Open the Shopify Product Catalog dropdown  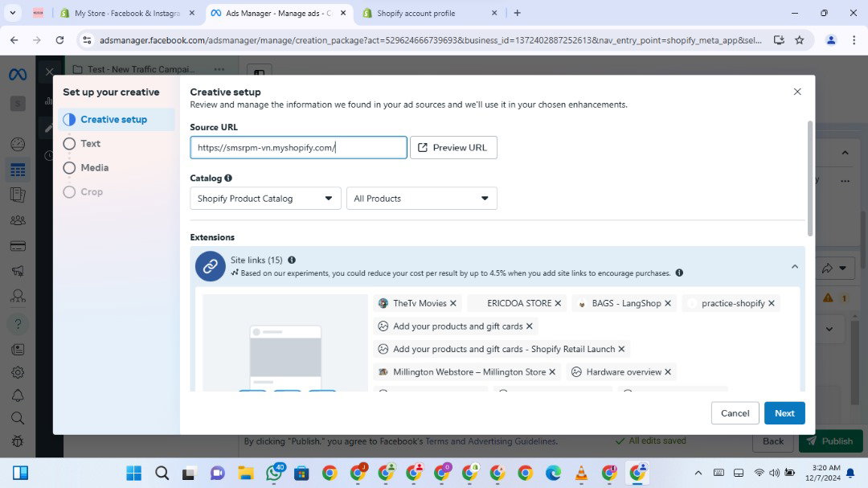[265, 199]
